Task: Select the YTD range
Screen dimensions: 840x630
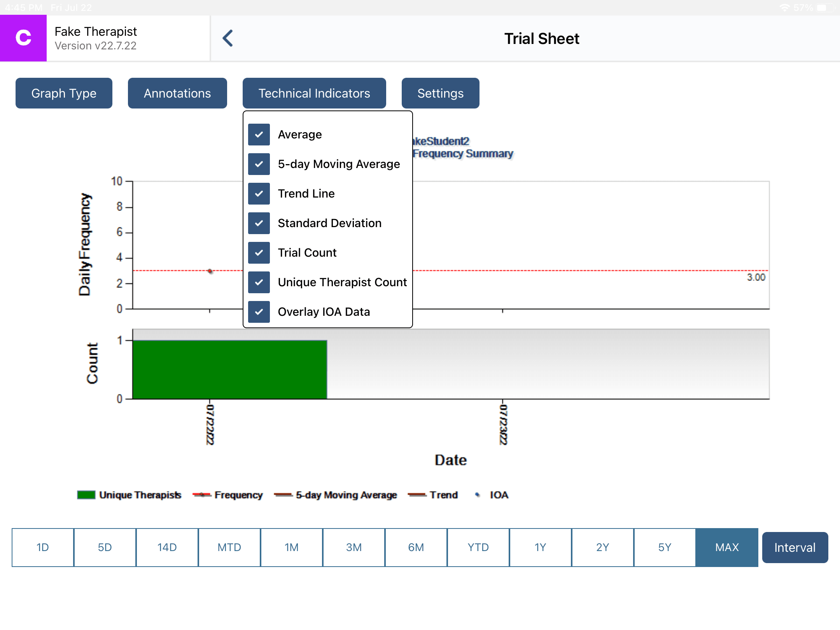Action: tap(478, 548)
